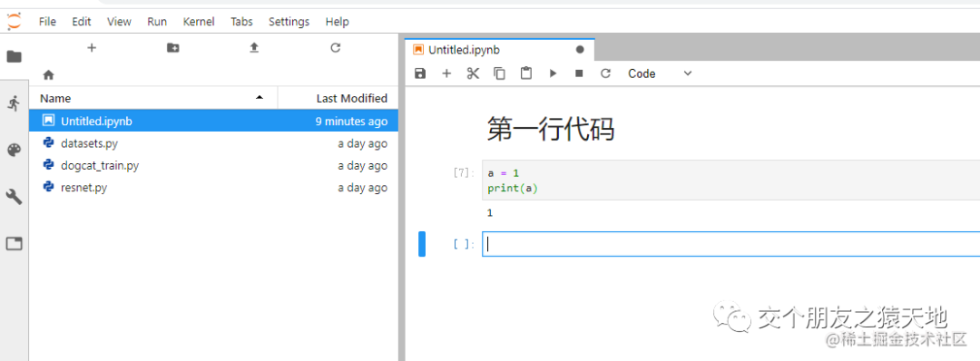Open the File Browser sidebar tab

click(14, 57)
